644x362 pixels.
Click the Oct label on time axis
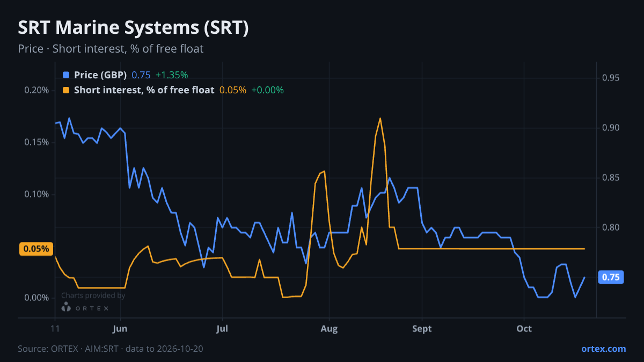(524, 328)
